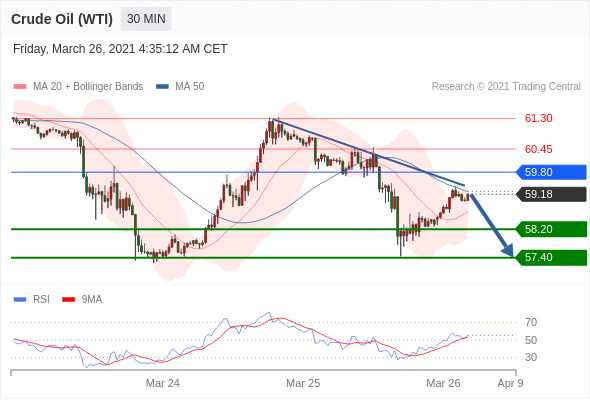The width and height of the screenshot is (590, 400).
Task: Click the 30 MIN timeframe badge
Action: coord(146,19)
